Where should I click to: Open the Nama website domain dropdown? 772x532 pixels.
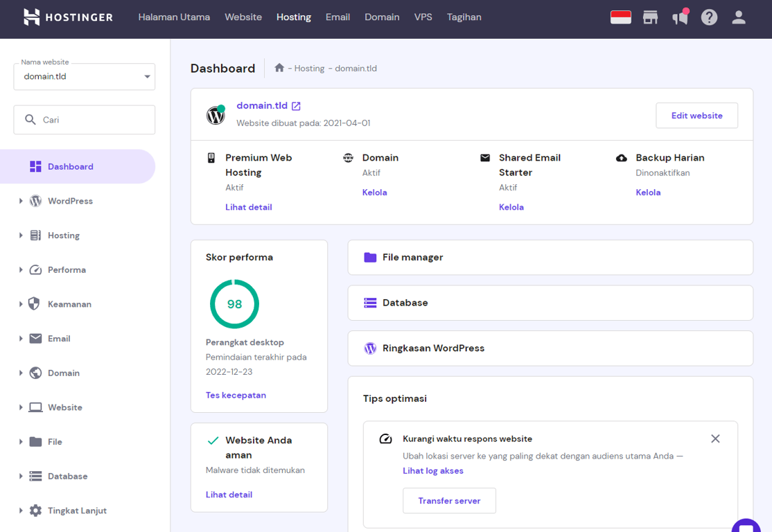(84, 76)
